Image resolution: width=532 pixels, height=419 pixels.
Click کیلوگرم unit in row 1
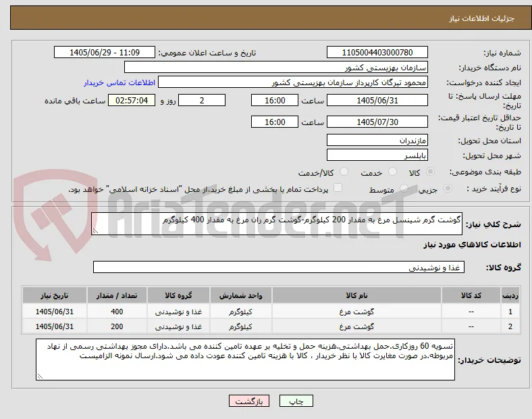240,312
